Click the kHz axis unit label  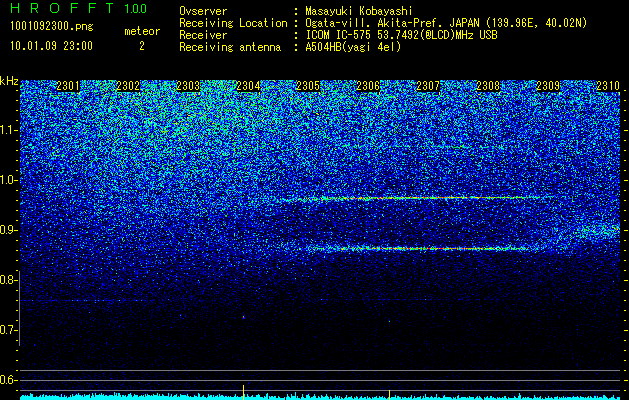(9, 81)
